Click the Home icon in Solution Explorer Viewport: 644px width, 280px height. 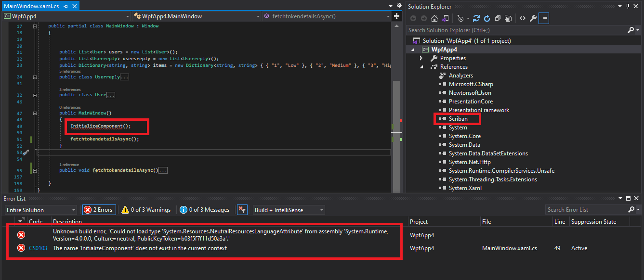coord(434,18)
